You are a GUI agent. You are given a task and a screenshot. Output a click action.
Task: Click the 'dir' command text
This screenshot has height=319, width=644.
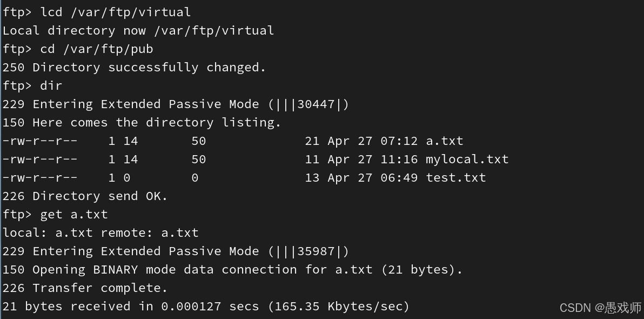pos(51,85)
